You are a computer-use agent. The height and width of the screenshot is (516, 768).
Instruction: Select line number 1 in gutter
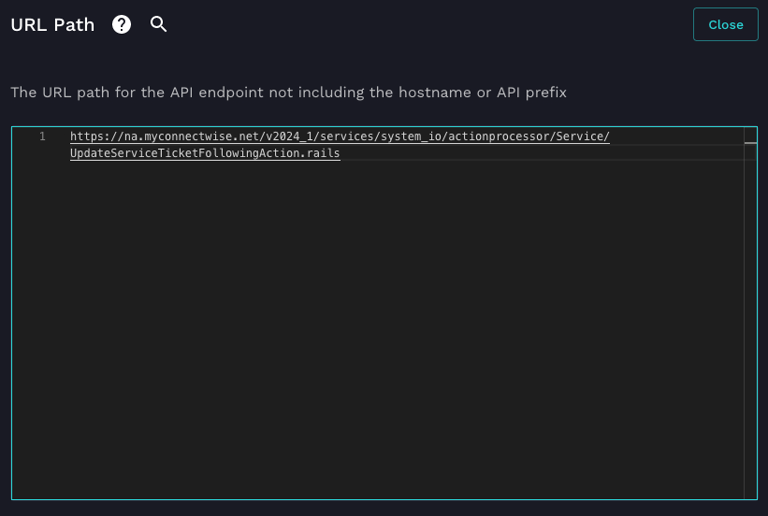[x=43, y=136]
